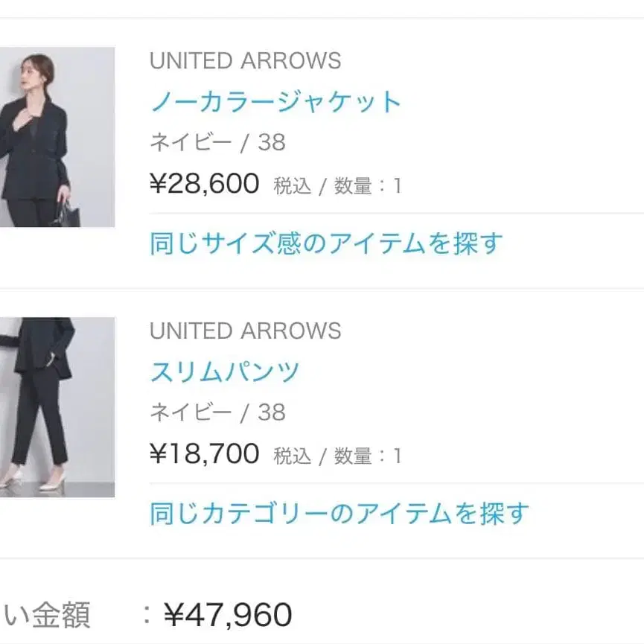Select UNITED ARROWS brand above ノーカラージャケット
This screenshot has height=644, width=644.
(x=245, y=61)
